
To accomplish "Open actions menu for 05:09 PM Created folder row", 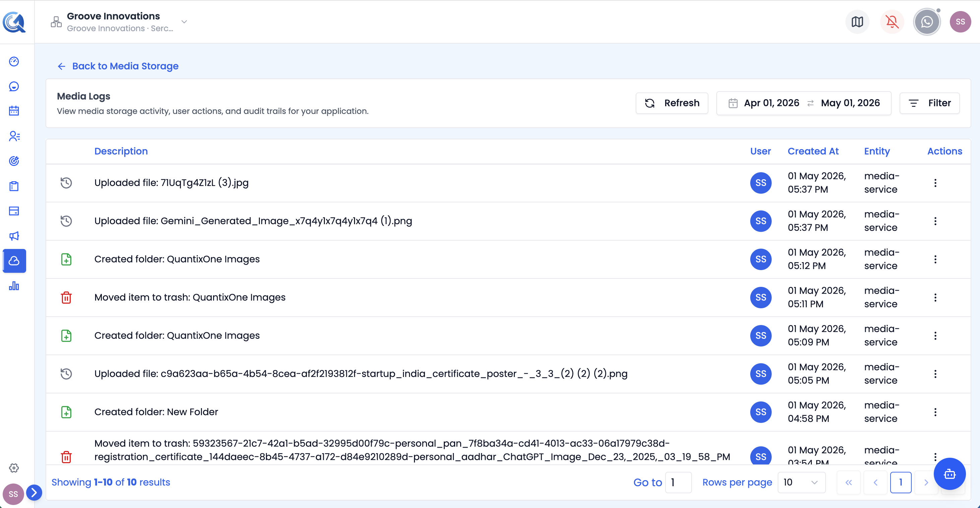I will (935, 336).
